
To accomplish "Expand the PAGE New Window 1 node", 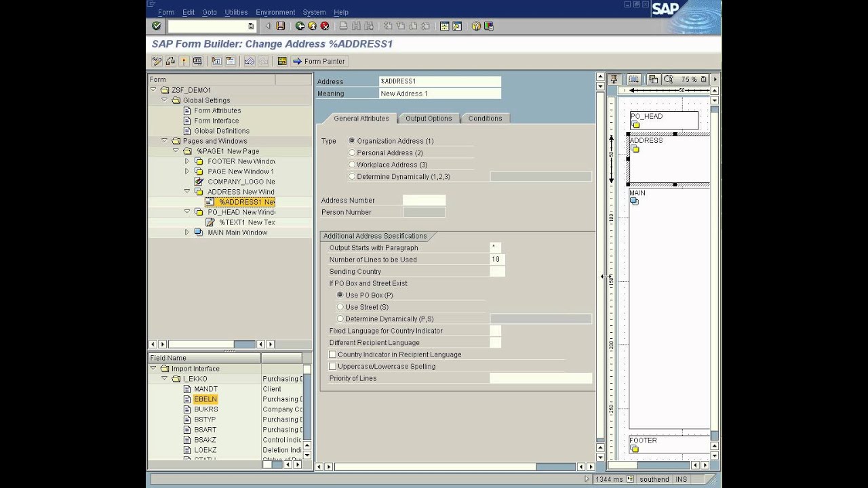I will (187, 171).
